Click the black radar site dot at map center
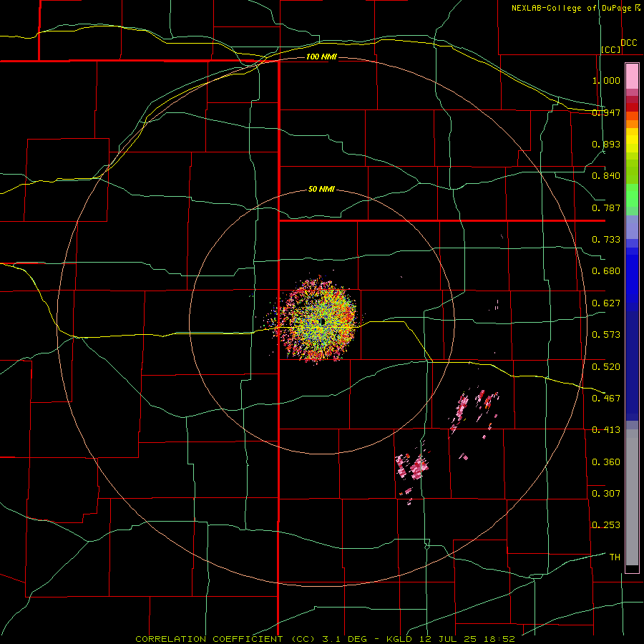 point(323,322)
